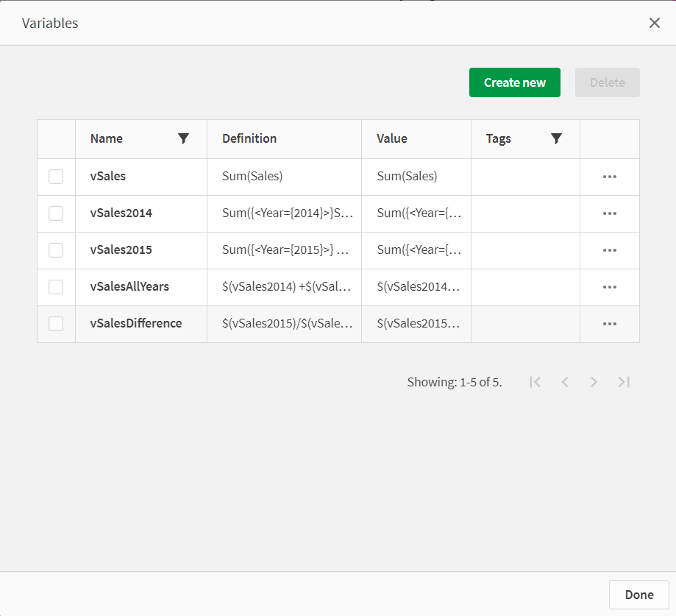676x616 pixels.
Task: Check the select-all checkbox in the header
Action: 56,138
